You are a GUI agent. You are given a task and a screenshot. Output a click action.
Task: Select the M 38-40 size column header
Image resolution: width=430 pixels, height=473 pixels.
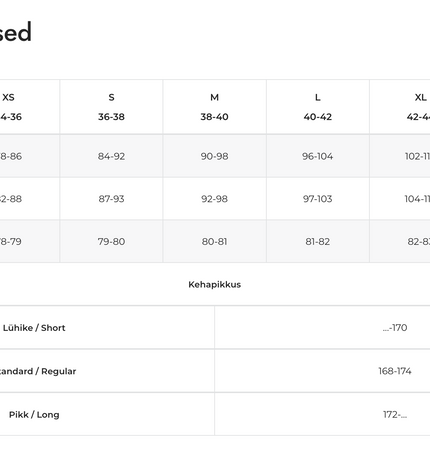pyautogui.click(x=214, y=107)
